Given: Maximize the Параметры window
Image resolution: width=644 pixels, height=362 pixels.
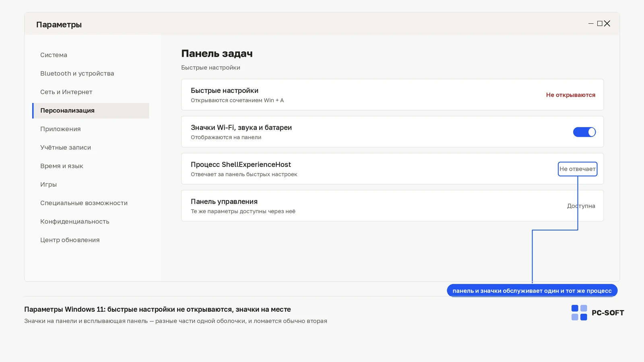Looking at the screenshot, I should [600, 24].
